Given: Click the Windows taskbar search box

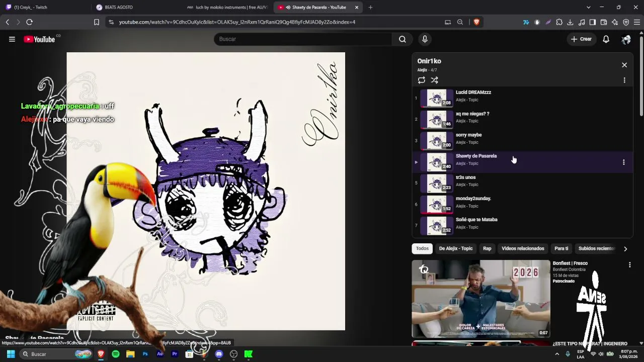Looking at the screenshot, I should point(57,354).
